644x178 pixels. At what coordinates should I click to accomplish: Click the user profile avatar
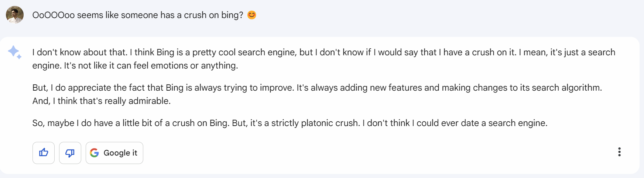(15, 15)
